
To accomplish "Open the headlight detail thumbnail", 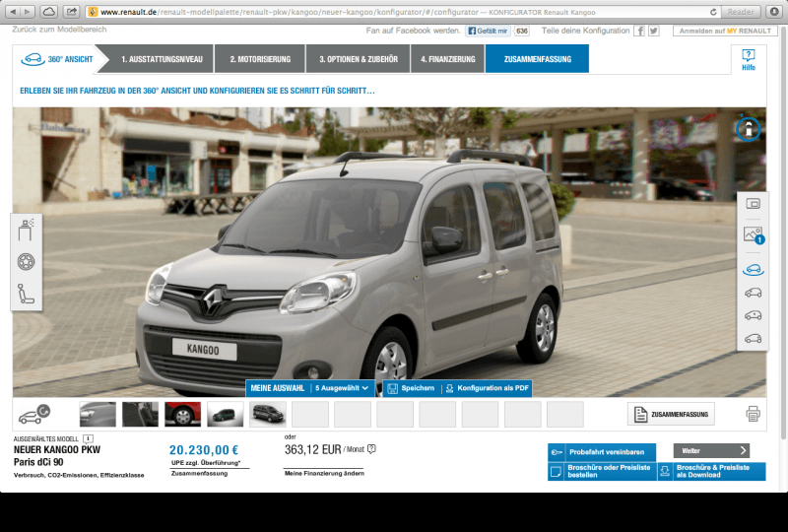I will pyautogui.click(x=98, y=414).
